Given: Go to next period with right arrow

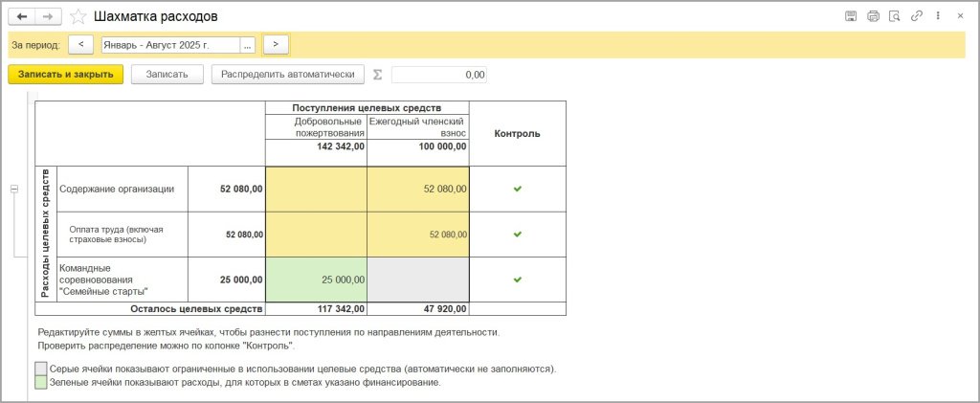Looking at the screenshot, I should pyautogui.click(x=277, y=44).
